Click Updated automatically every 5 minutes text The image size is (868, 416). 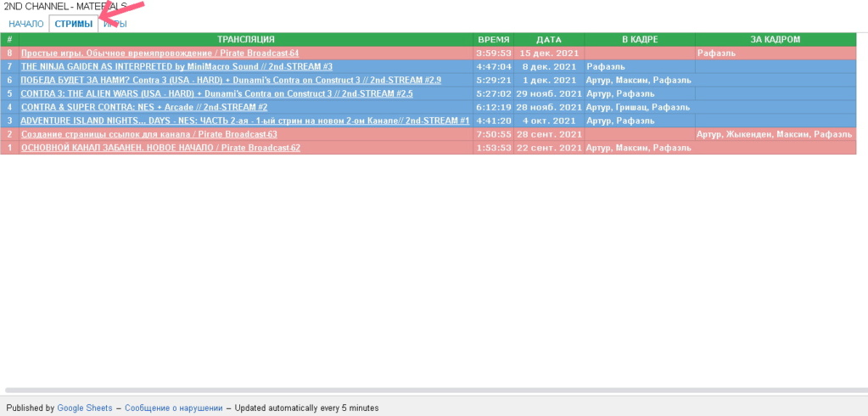click(x=306, y=408)
